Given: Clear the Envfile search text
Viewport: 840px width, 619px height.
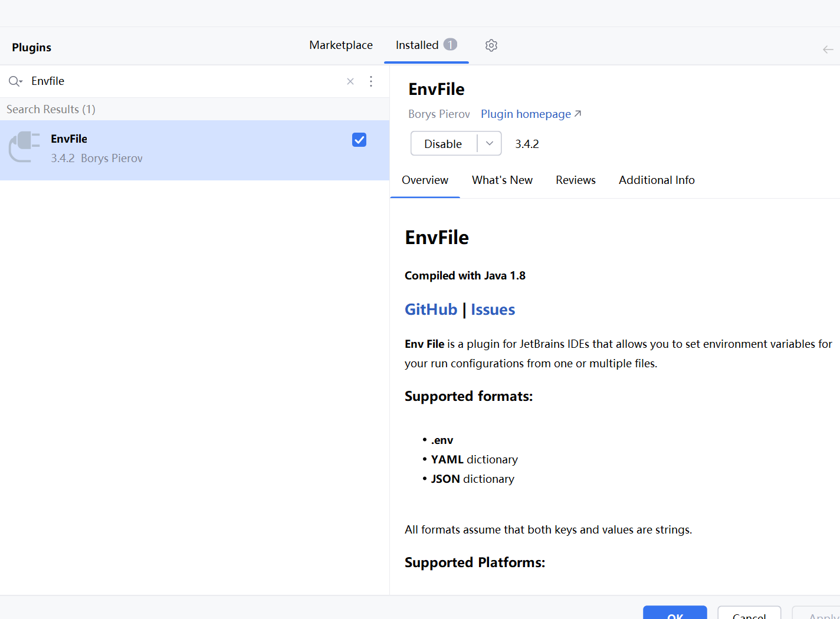Looking at the screenshot, I should point(350,81).
